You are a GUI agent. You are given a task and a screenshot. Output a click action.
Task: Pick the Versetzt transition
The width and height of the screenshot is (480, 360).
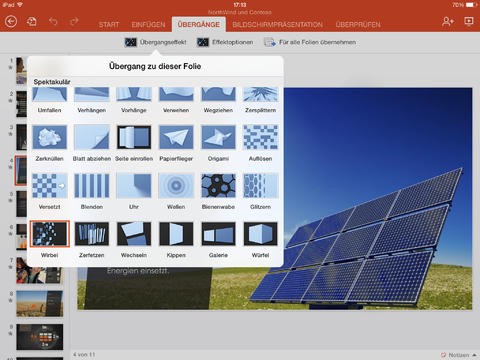pos(49,191)
